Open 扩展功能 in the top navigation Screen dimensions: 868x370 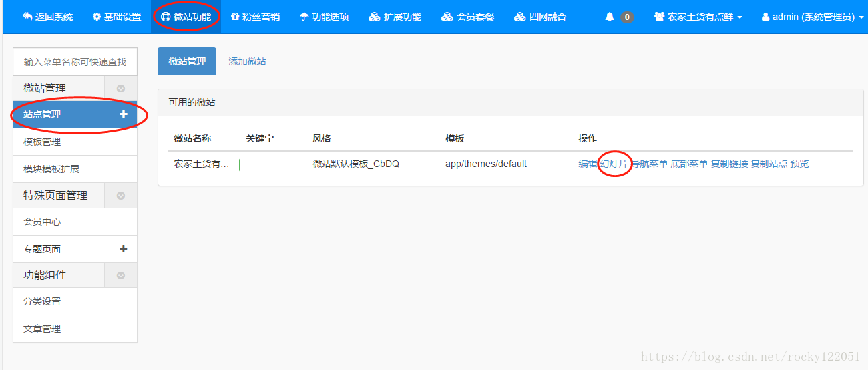point(395,17)
